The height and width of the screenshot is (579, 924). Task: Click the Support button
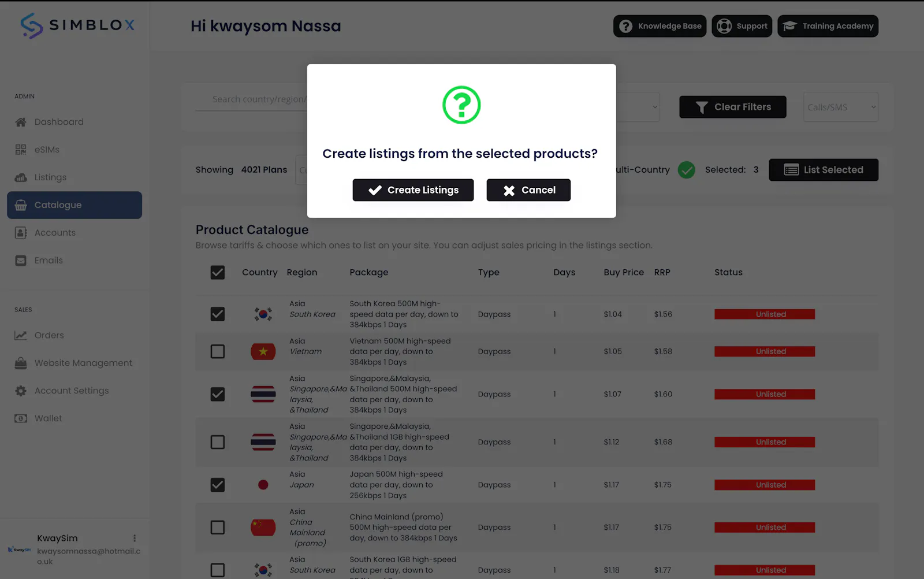pyautogui.click(x=742, y=26)
